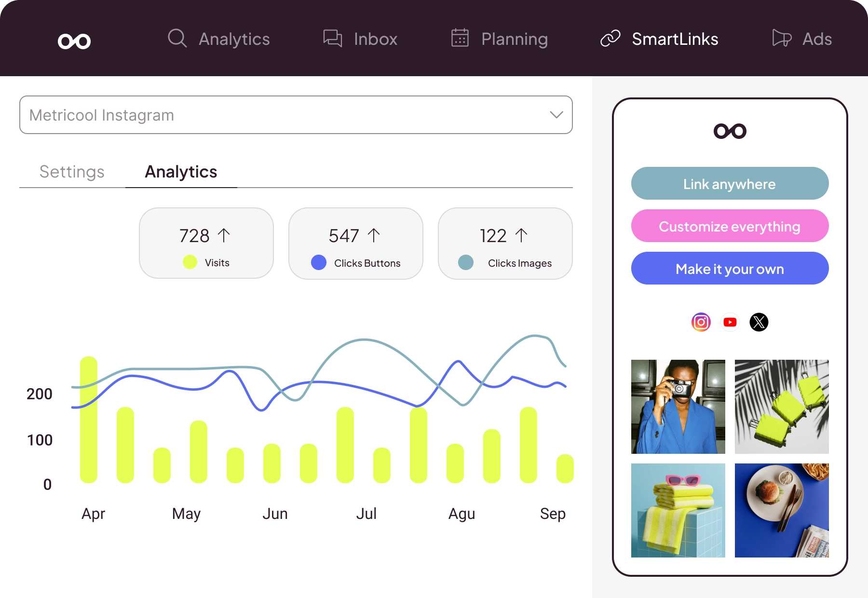Click the Link anywhere button
The height and width of the screenshot is (598, 868).
coord(729,183)
